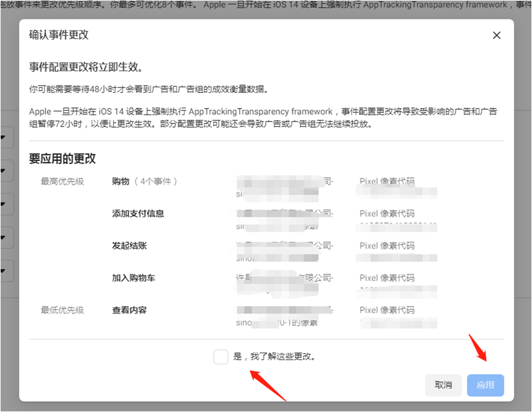Click the 最高优先级 label
Viewport: 532px width, 412px height.
tap(62, 182)
